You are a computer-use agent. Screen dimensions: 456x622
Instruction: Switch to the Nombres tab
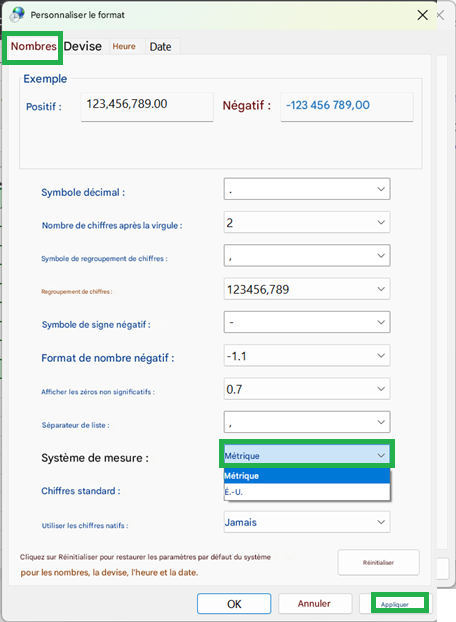click(33, 47)
